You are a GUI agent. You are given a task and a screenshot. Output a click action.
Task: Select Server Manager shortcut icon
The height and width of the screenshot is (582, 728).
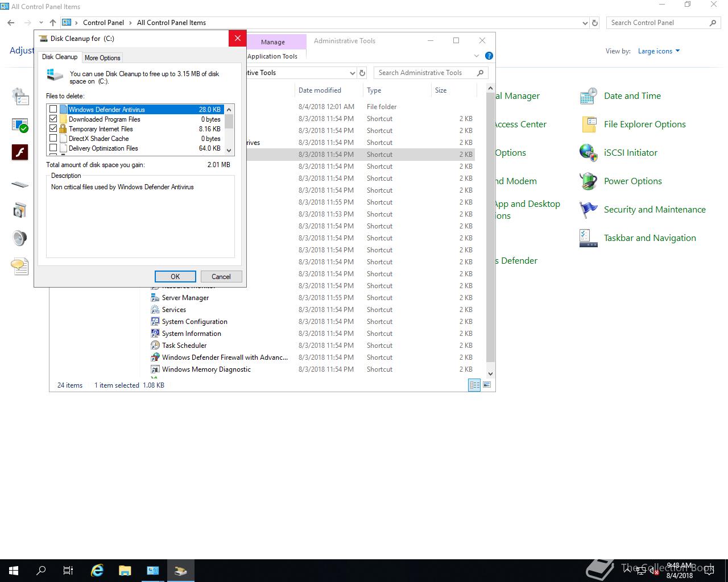coord(155,298)
